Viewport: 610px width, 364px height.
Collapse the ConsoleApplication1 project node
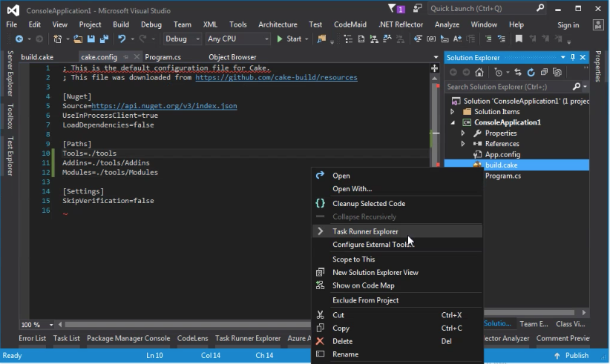(x=453, y=122)
